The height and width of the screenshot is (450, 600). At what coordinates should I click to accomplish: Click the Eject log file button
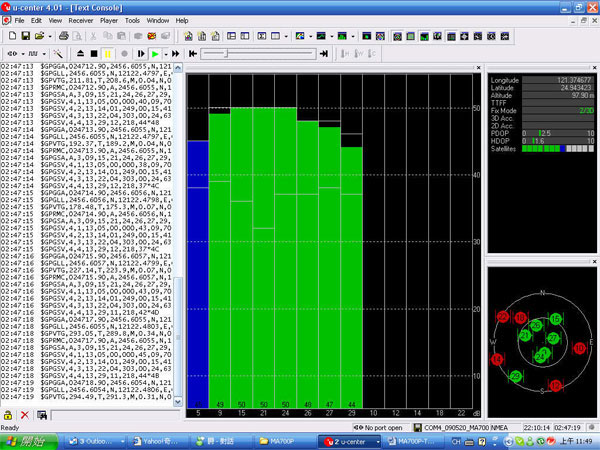click(x=80, y=54)
